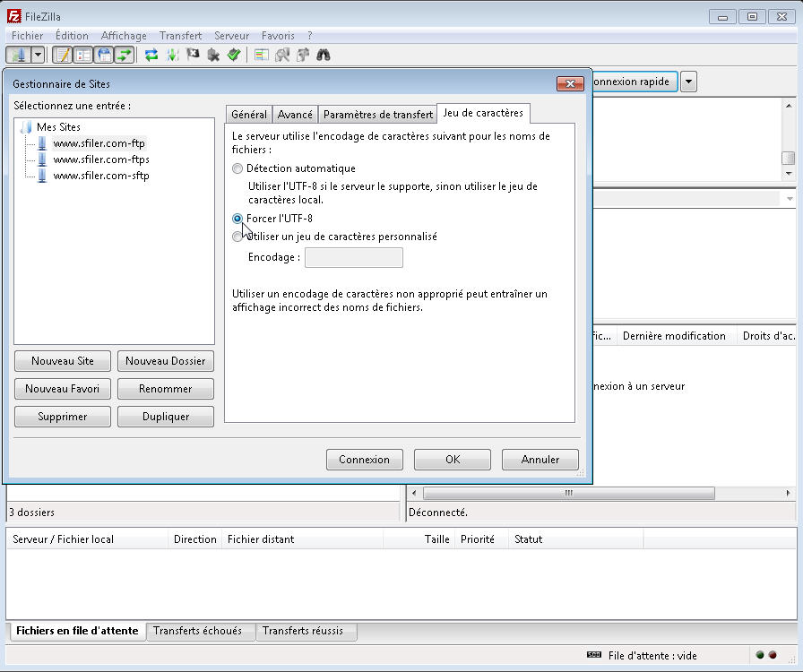Image resolution: width=803 pixels, height=672 pixels.
Task: Select the Jeu de caractères tab
Action: pyautogui.click(x=483, y=113)
